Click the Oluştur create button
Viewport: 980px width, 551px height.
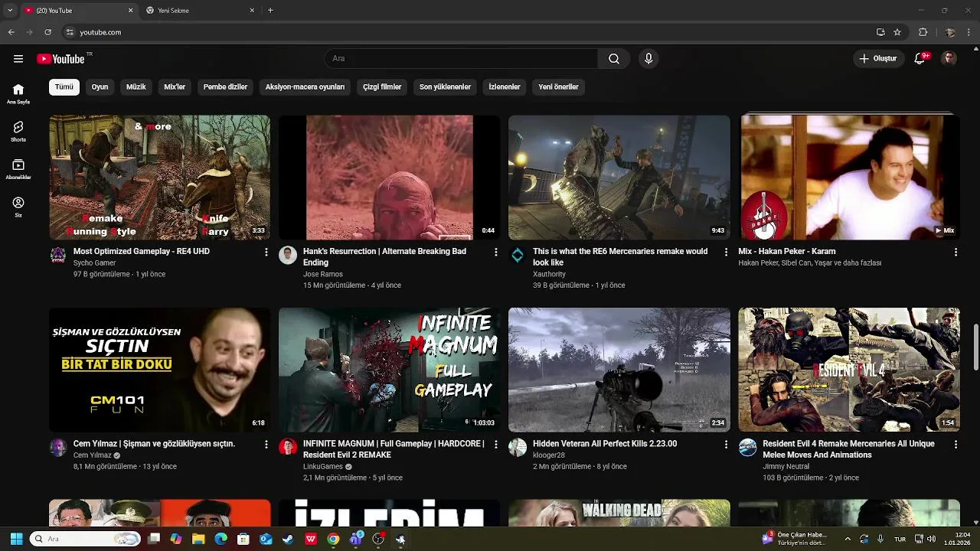877,59
